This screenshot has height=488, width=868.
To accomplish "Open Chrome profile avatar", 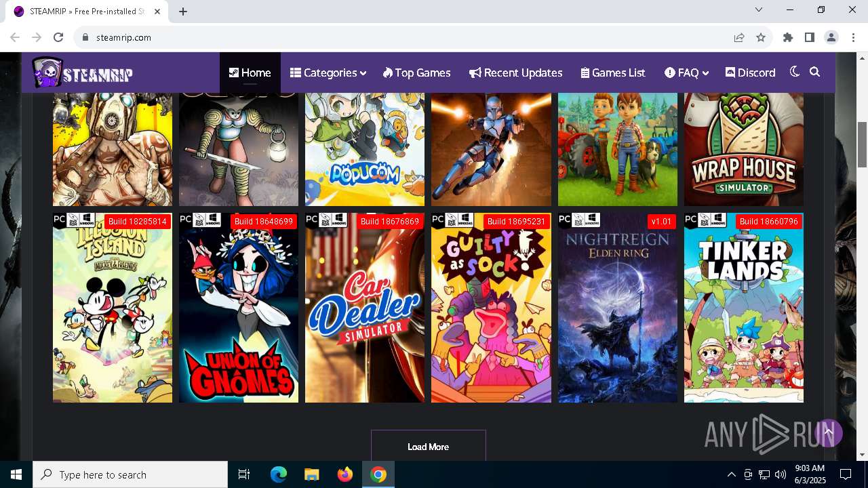I will coord(831,37).
